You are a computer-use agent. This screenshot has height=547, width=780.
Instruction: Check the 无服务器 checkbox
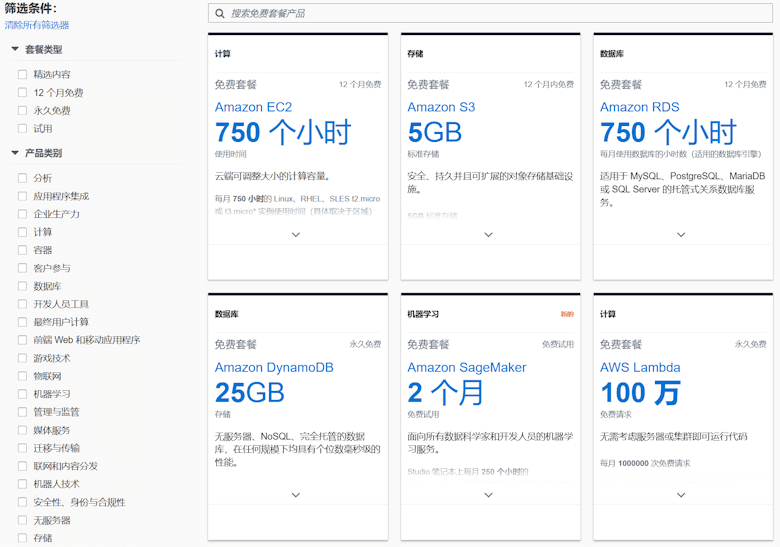pyautogui.click(x=22, y=520)
